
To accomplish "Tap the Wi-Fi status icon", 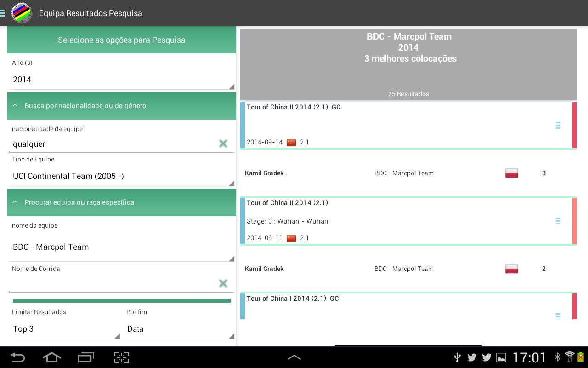I will pyautogui.click(x=570, y=357).
